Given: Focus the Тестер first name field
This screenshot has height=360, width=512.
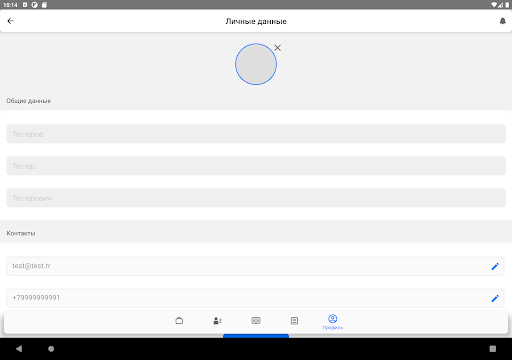Looking at the screenshot, I should (256, 166).
